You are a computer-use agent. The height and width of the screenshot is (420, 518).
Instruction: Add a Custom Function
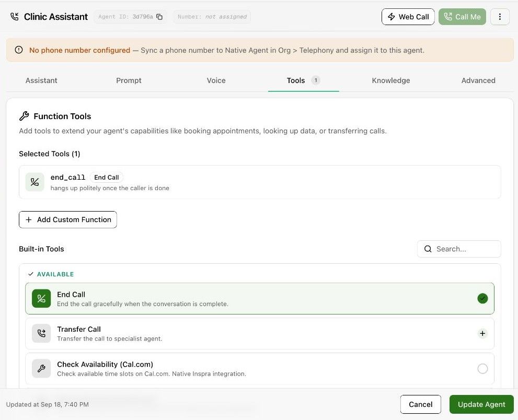(x=68, y=219)
